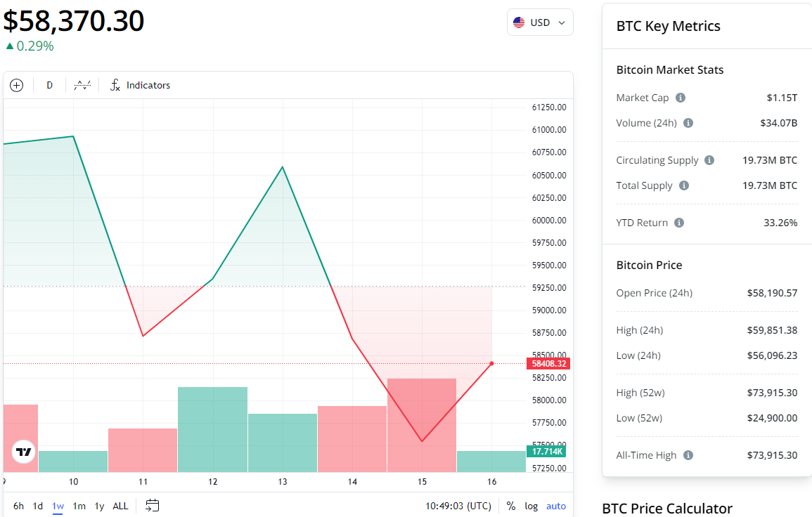The width and height of the screenshot is (812, 517).
Task: Open the D interval dropdown
Action: [49, 85]
